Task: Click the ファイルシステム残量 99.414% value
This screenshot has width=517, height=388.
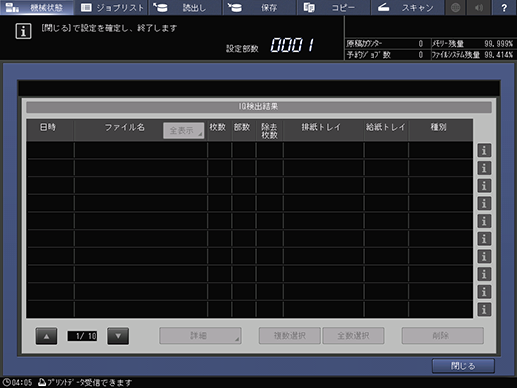Action: (499, 55)
